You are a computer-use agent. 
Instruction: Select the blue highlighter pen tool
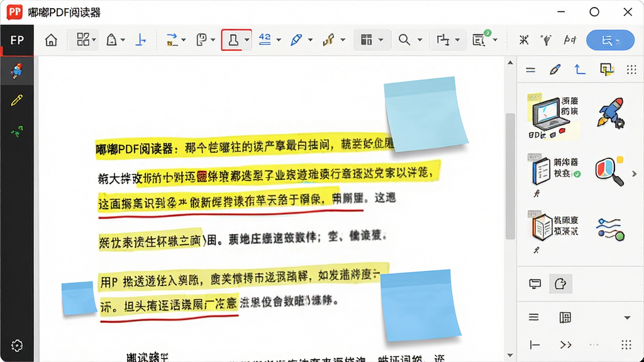(x=296, y=40)
